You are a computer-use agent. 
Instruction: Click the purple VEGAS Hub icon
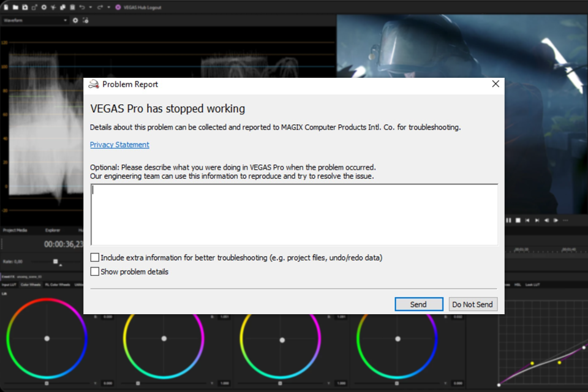[118, 7]
